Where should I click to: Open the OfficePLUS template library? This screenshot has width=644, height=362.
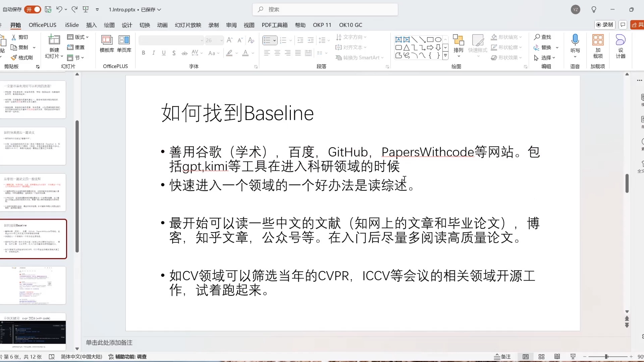click(107, 44)
